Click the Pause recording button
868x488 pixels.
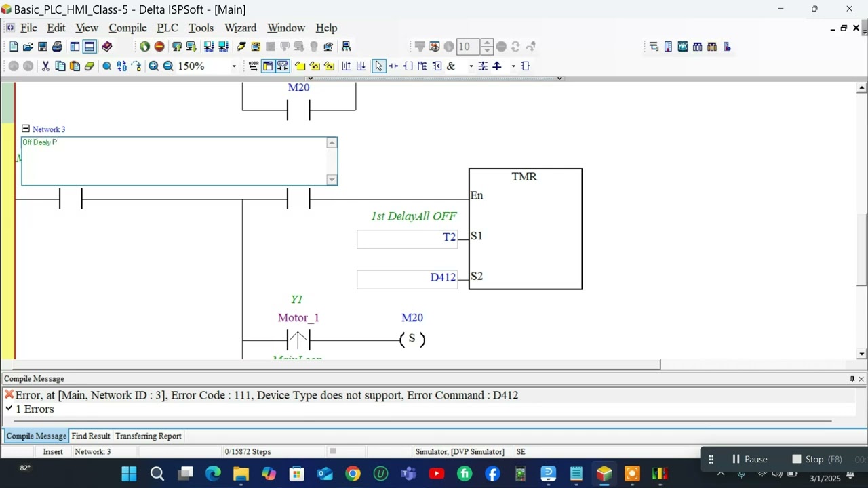pyautogui.click(x=749, y=459)
